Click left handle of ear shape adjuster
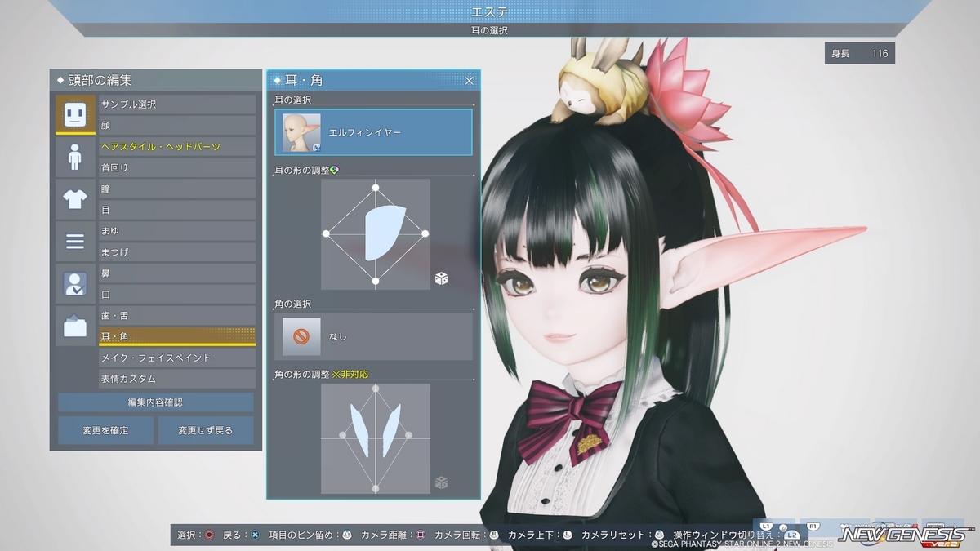The image size is (980, 551). click(x=326, y=233)
